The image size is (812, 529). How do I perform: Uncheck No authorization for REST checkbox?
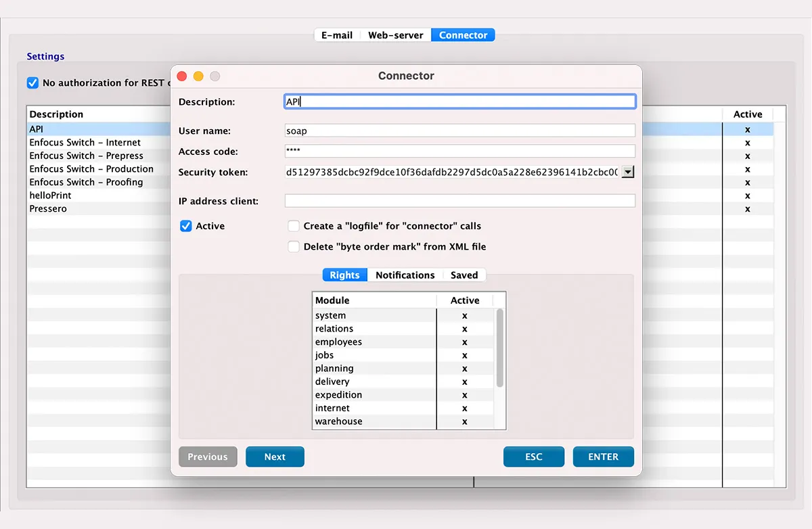click(x=32, y=83)
